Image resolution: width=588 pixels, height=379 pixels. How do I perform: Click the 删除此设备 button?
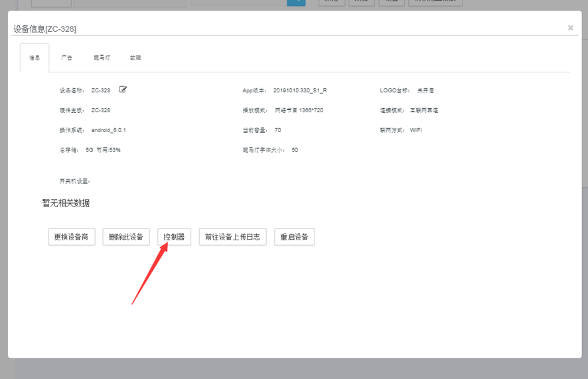point(126,237)
